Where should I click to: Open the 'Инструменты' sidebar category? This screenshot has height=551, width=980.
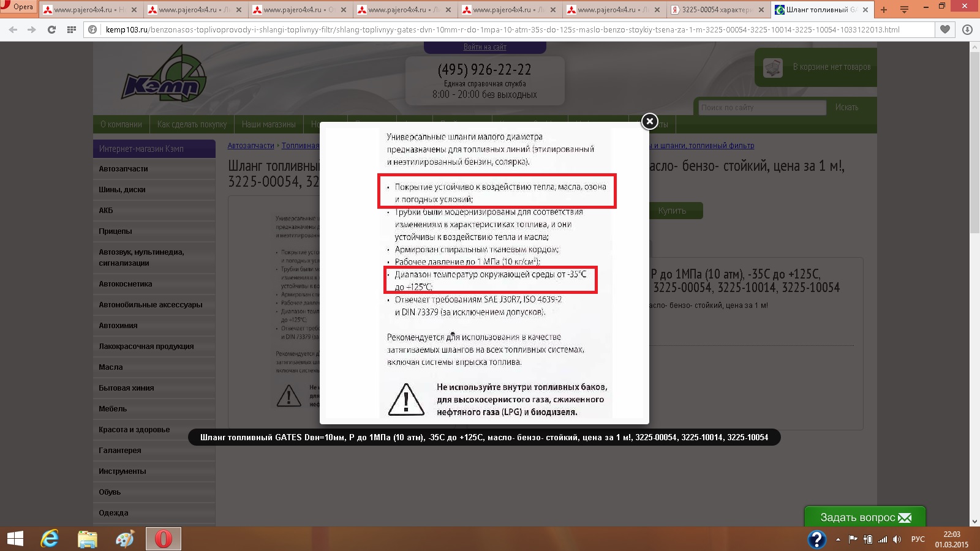click(154, 471)
